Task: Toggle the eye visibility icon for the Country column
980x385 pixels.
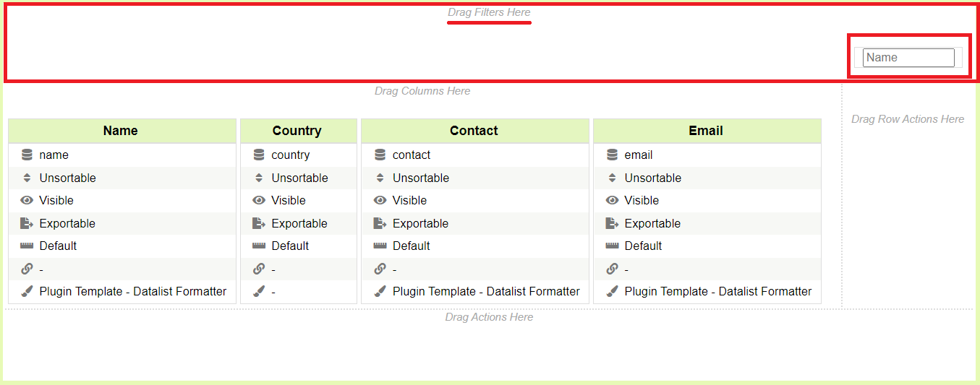Action: (x=259, y=200)
